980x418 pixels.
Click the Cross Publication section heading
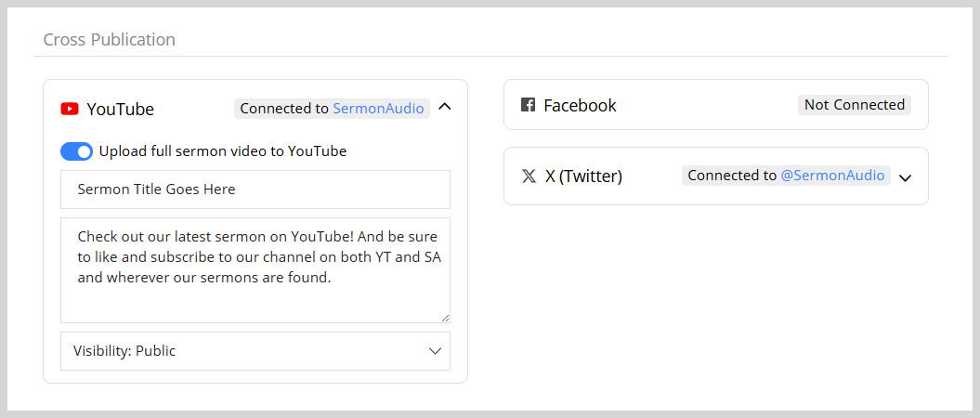coord(110,39)
